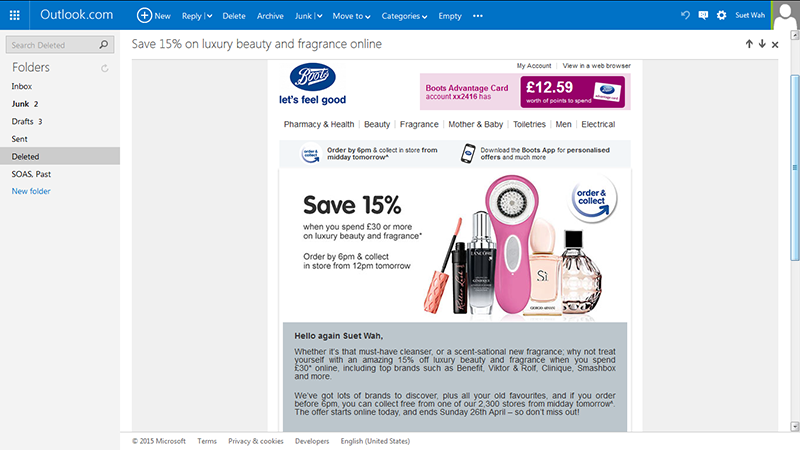Click the search magnifier icon

(x=104, y=45)
